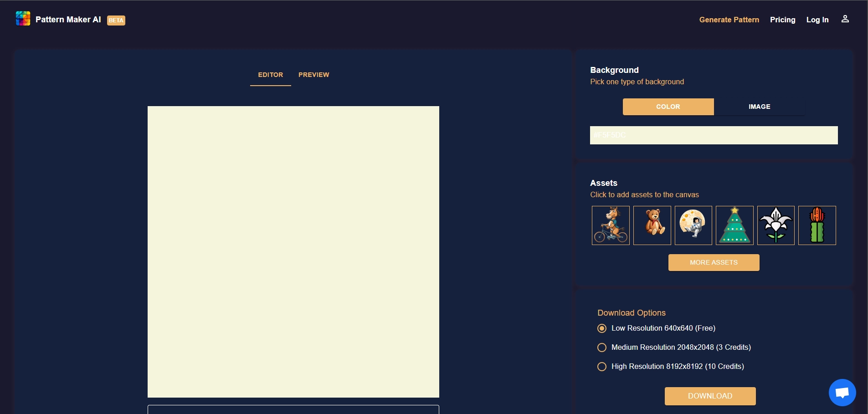Switch to the EDITOR tab
Viewport: 868px width, 414px height.
click(270, 75)
